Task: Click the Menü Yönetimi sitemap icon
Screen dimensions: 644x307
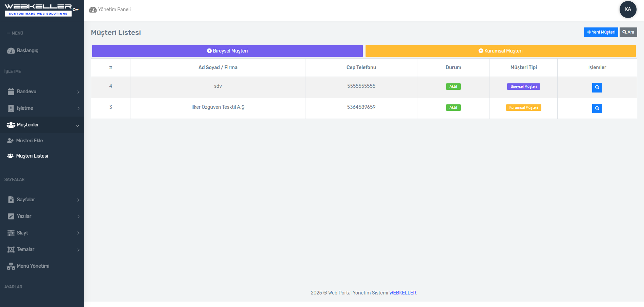Action: point(11,266)
